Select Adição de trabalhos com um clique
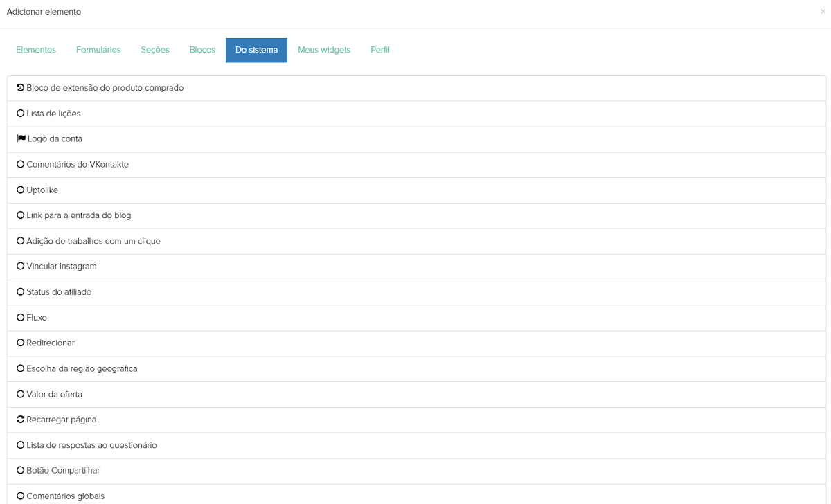The height and width of the screenshot is (504, 831). 93,241
